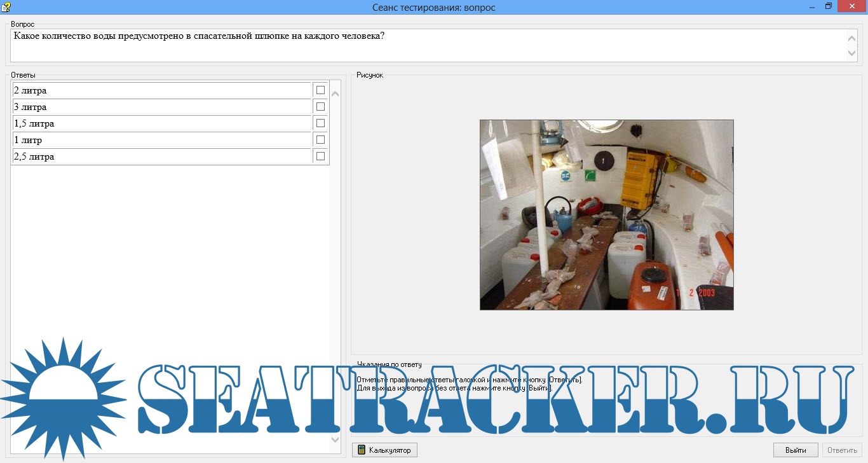Screen dimensions: 868x463
Task: Restore down the testing session window
Action: point(828,7)
